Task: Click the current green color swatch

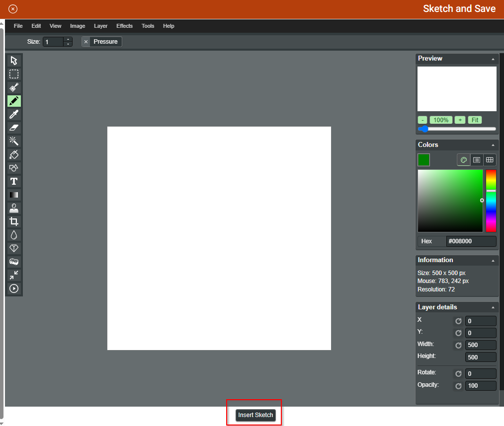Action: pos(423,160)
